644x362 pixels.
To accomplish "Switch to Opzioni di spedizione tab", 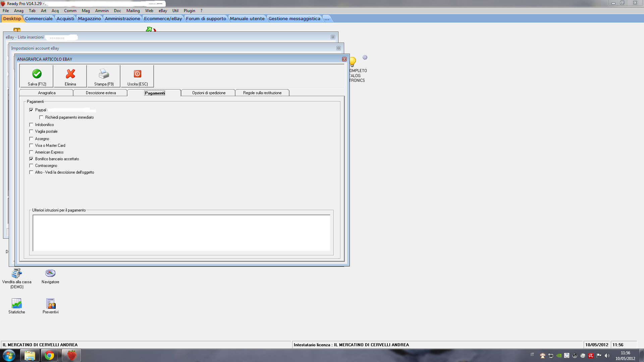I will coord(209,93).
